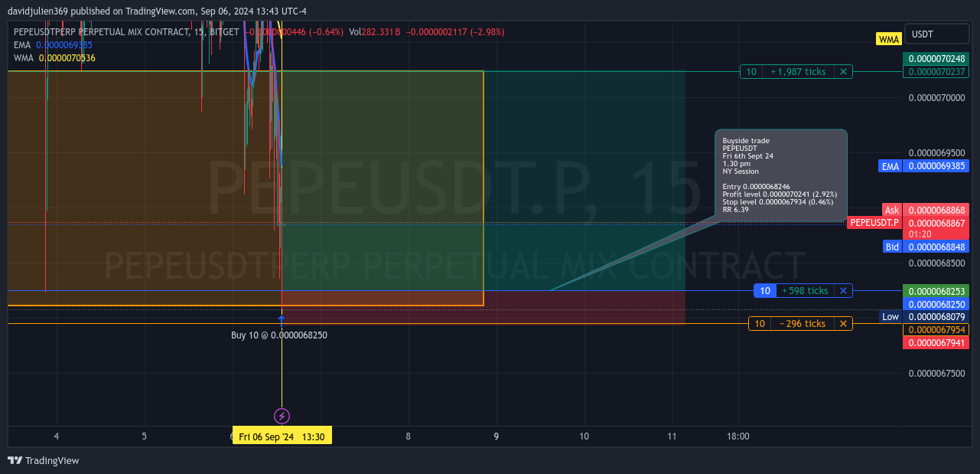This screenshot has height=474, width=980.
Task: Click the red Ask label
Action: coord(892,210)
